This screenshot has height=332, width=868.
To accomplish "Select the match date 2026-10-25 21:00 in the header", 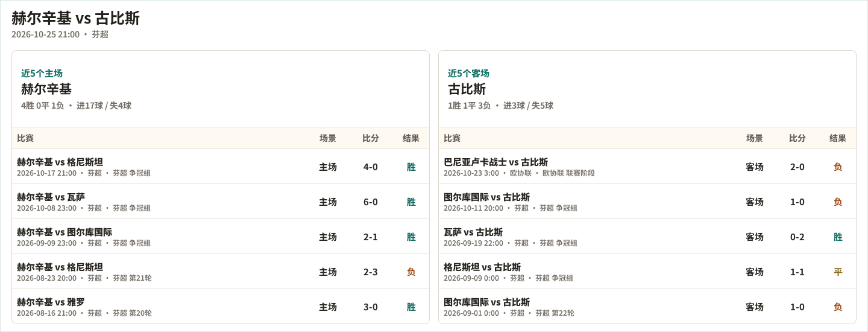I will click(45, 34).
